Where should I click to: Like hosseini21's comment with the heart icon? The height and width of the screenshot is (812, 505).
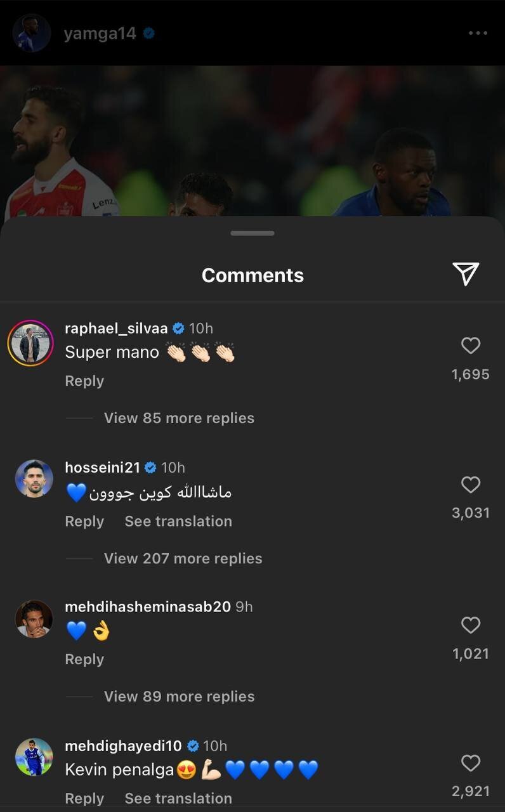pos(470,485)
